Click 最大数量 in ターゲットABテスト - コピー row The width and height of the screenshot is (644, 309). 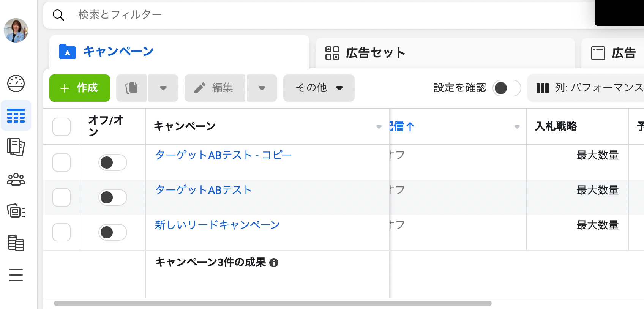598,155
